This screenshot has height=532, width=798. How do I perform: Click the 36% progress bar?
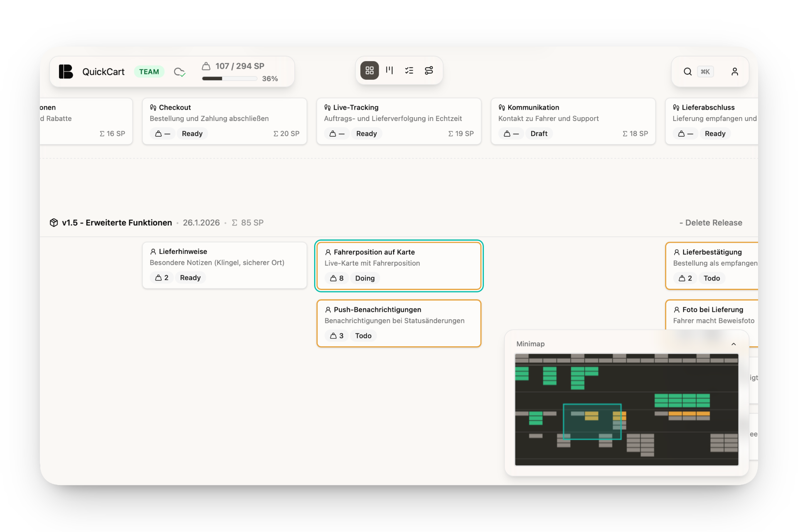pos(229,78)
